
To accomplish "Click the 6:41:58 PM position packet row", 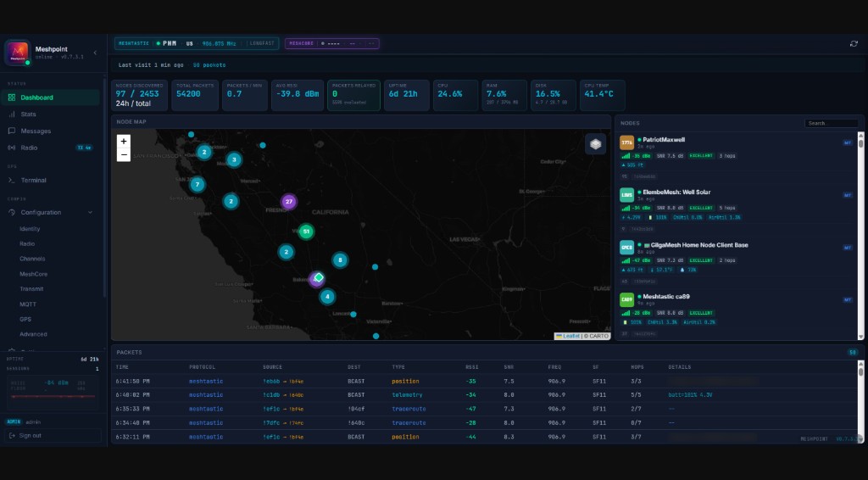I will pyautogui.click(x=484, y=382).
